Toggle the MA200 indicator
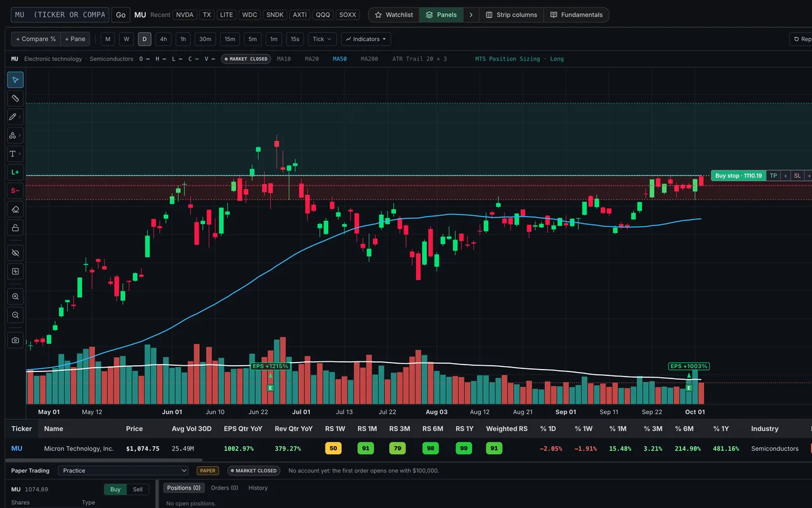 coord(369,59)
